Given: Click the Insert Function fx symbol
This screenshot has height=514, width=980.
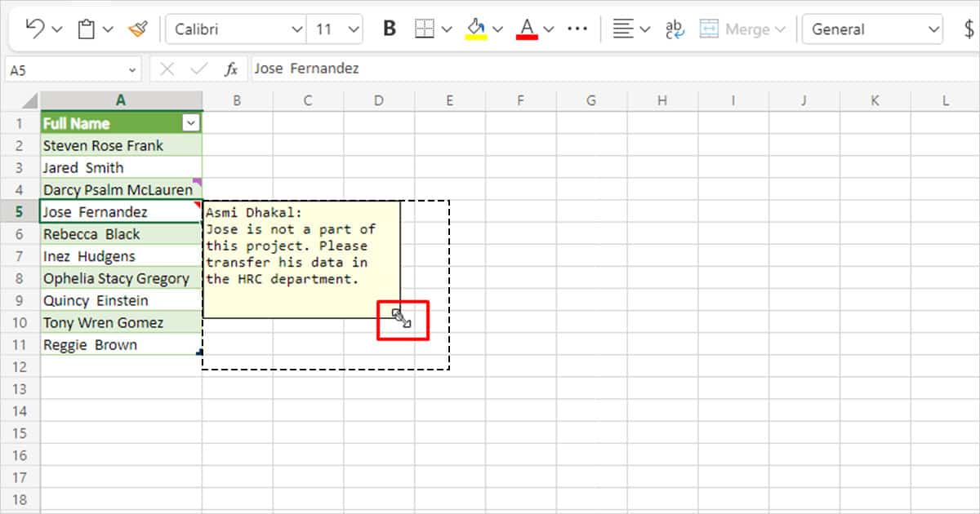Looking at the screenshot, I should click(230, 69).
